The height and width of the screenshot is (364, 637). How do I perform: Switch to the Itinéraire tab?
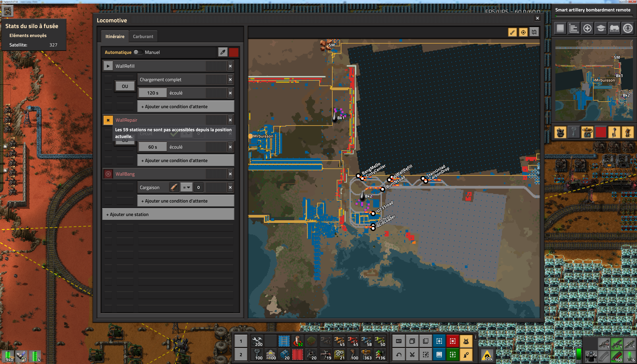click(115, 37)
